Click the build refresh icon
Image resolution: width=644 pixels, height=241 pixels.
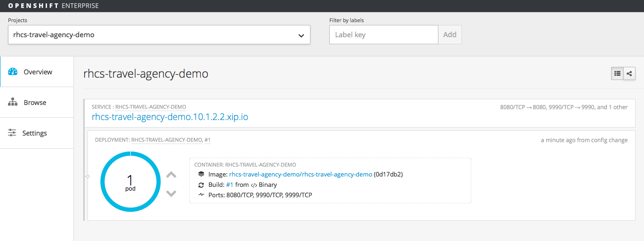201,185
